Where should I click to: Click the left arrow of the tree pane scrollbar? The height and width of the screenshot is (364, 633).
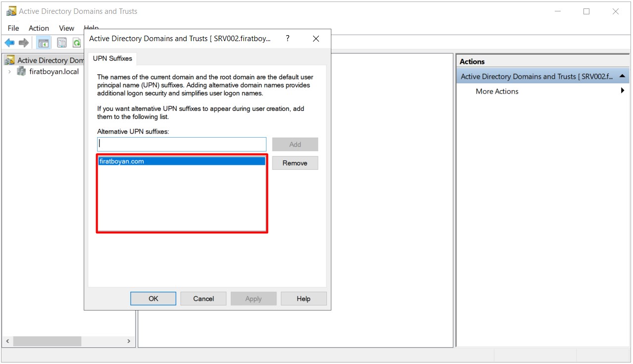[x=8, y=341]
